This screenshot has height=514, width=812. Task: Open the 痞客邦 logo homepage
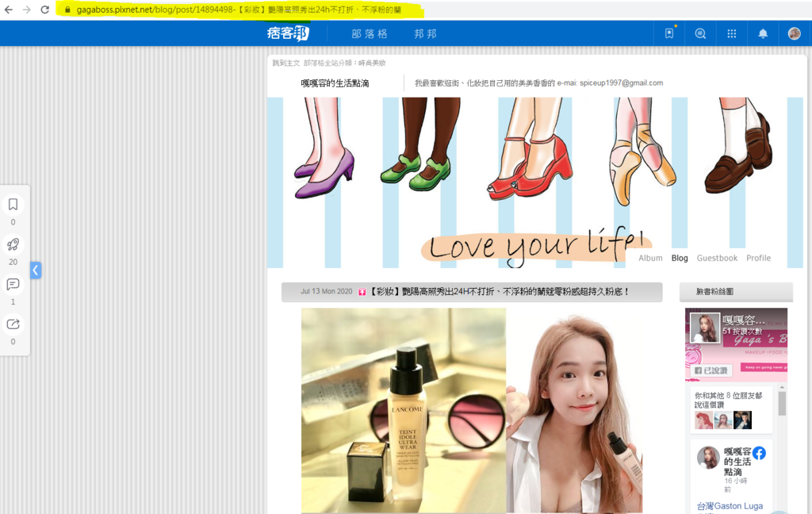click(288, 33)
